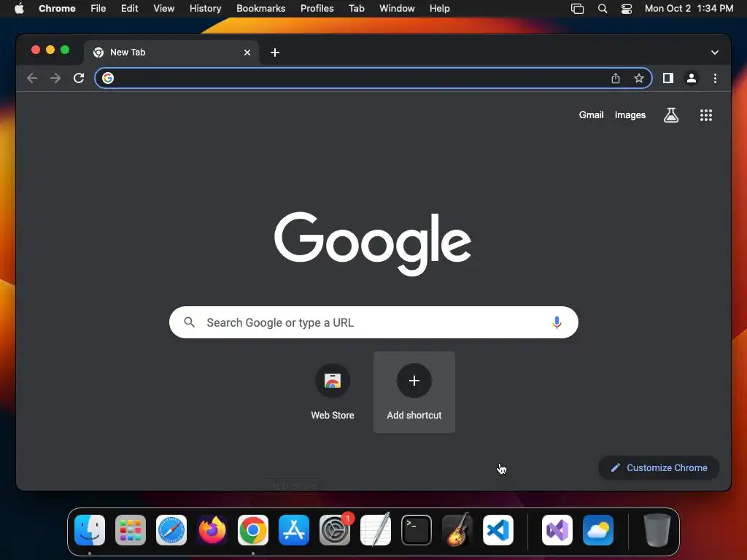Open GarageBand from the Dock

457,530
